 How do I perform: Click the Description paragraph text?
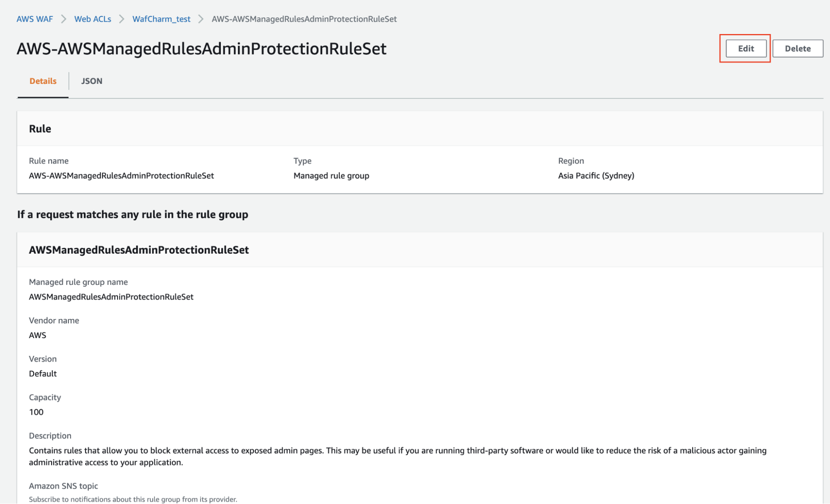pos(397,456)
